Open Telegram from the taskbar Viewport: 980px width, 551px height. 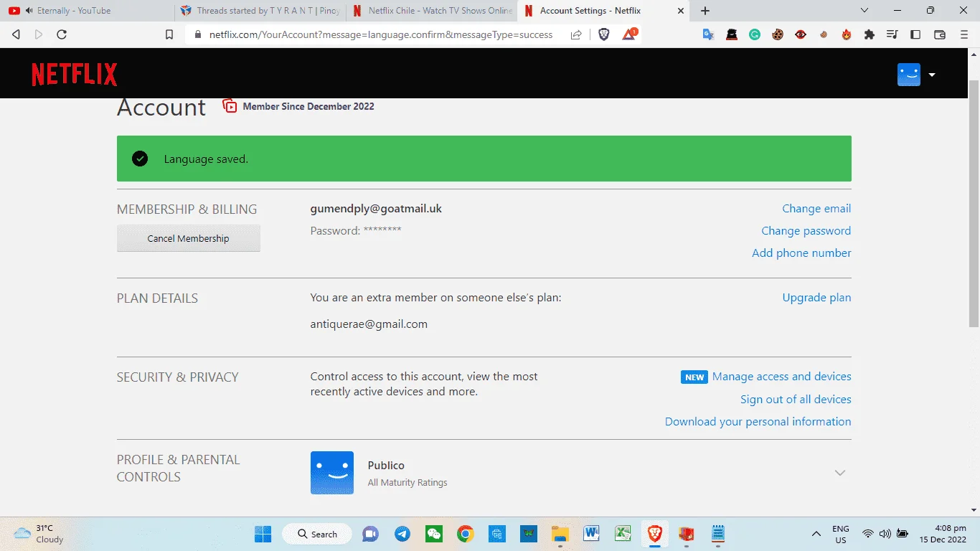tap(402, 534)
